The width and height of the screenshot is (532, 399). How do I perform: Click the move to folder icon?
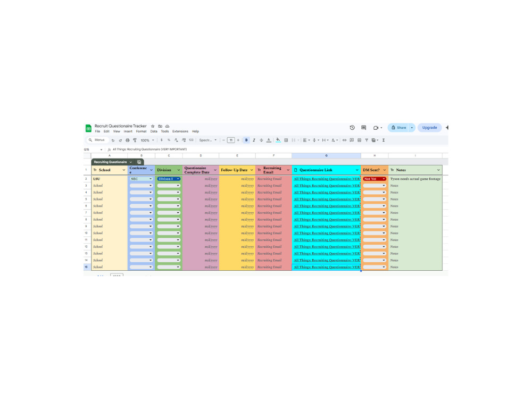[x=160, y=126]
